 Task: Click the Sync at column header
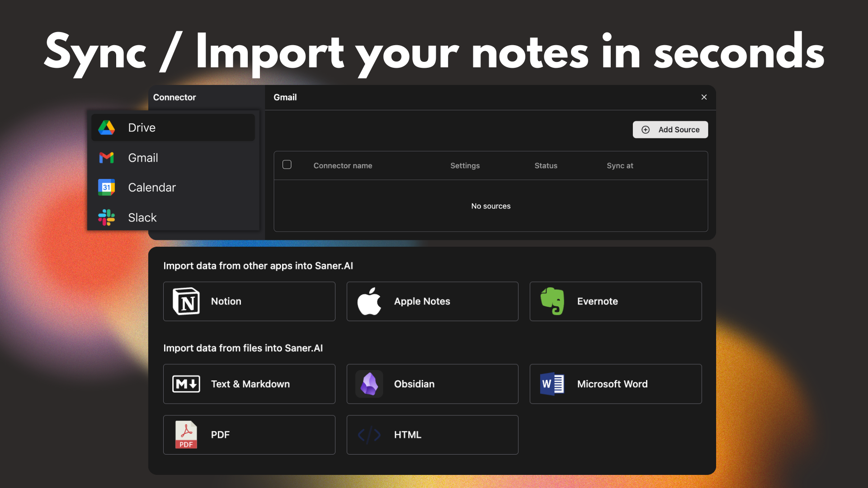620,166
